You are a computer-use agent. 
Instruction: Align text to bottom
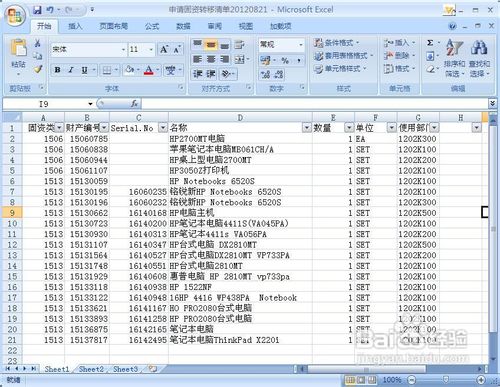225,44
